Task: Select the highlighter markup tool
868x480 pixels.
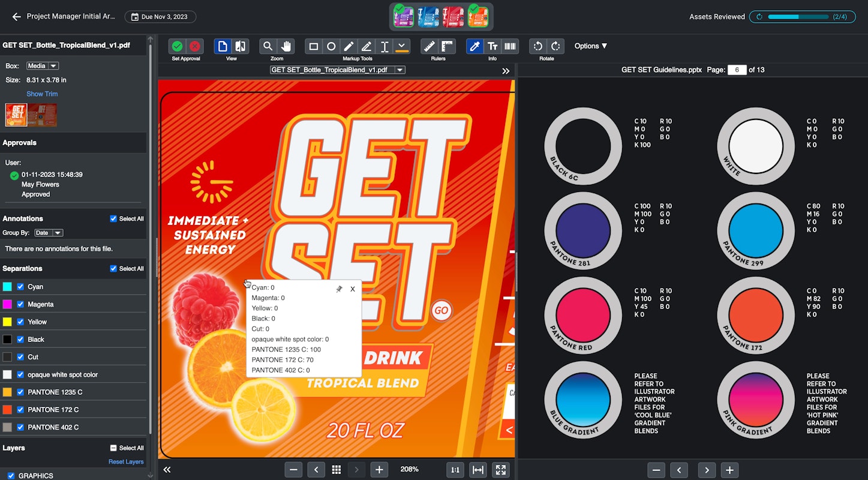Action: pos(367,46)
